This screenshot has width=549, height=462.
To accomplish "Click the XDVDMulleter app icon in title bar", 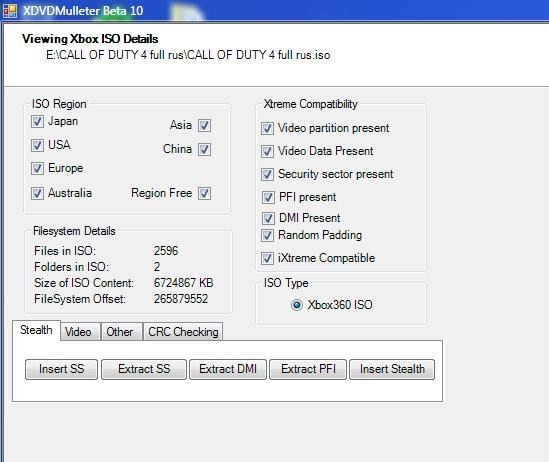I will [10, 10].
